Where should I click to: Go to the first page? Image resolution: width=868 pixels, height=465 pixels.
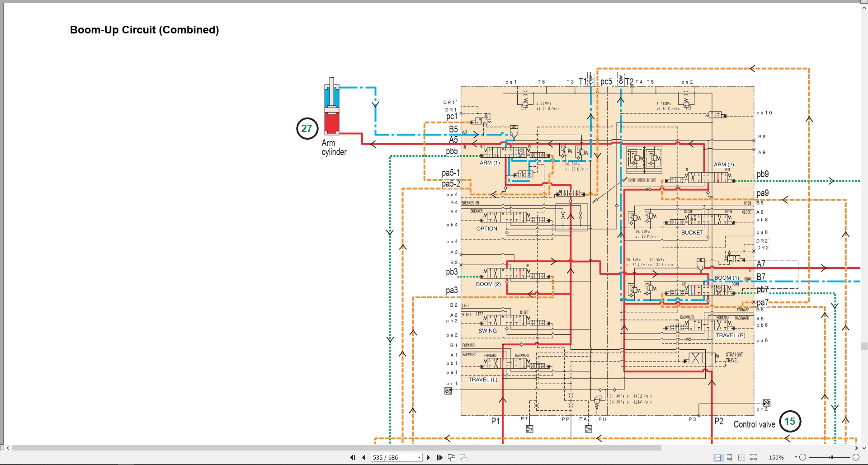(353, 458)
